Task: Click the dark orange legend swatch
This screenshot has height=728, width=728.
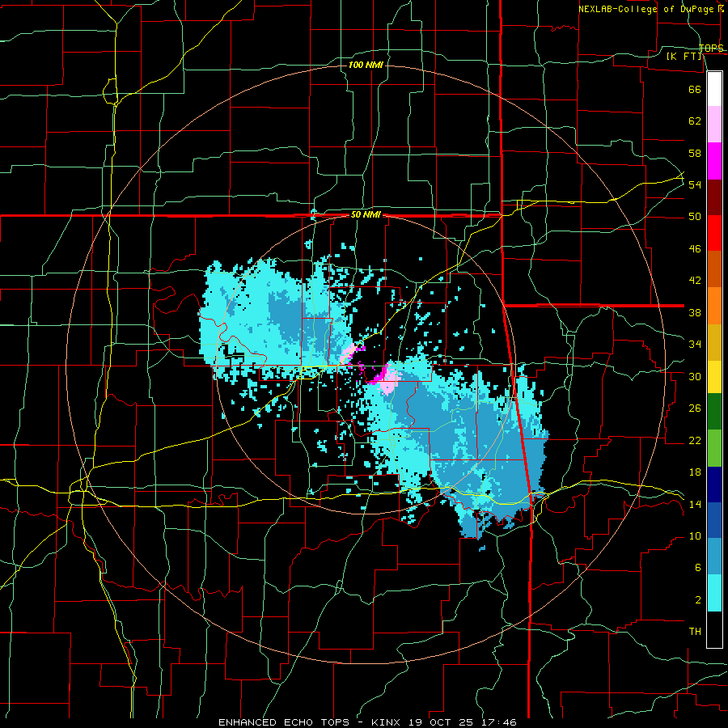Action: point(714,269)
